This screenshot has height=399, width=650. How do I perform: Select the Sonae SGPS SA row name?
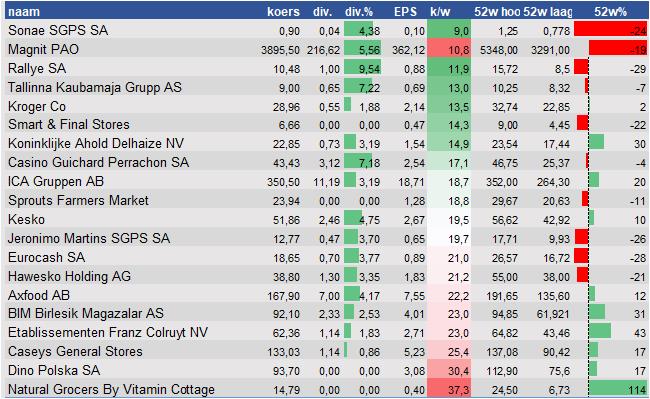point(58,30)
